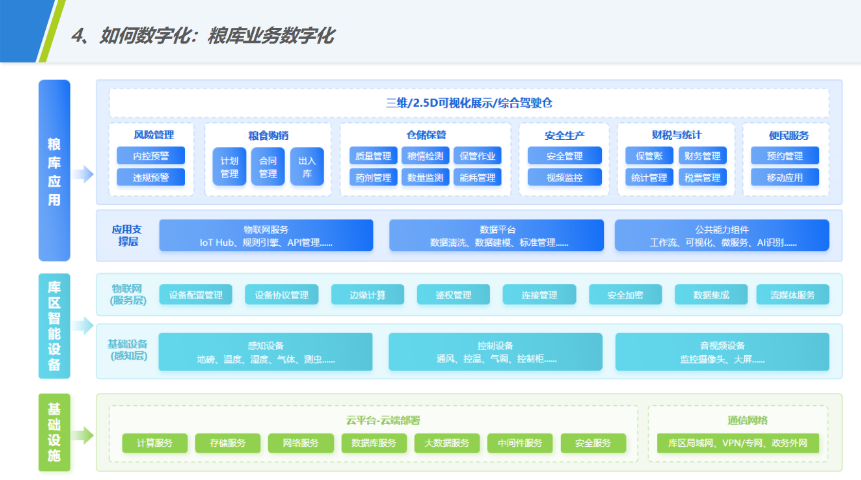861x480 pixels.
Task: Select the 粮情检测 box
Action: pos(426,156)
